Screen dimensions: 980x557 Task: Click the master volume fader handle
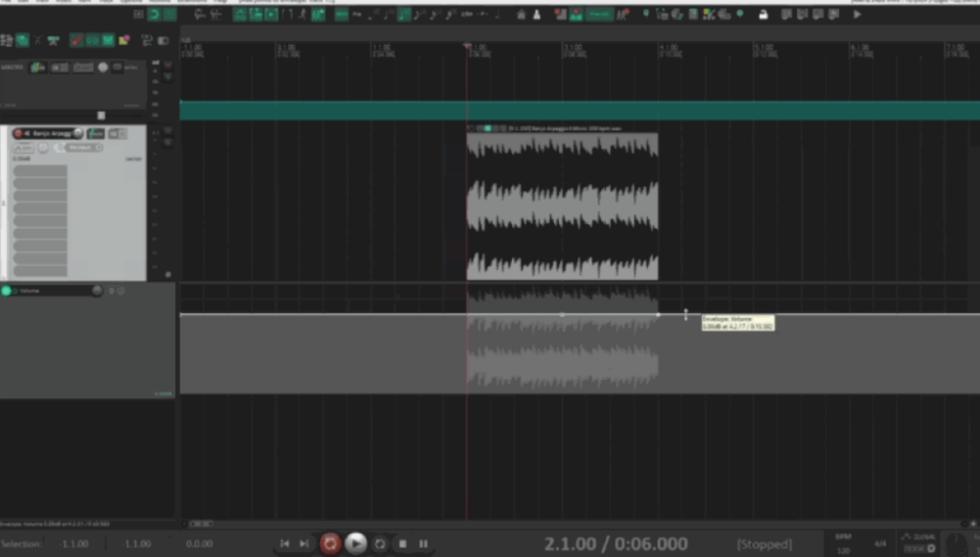tap(100, 115)
